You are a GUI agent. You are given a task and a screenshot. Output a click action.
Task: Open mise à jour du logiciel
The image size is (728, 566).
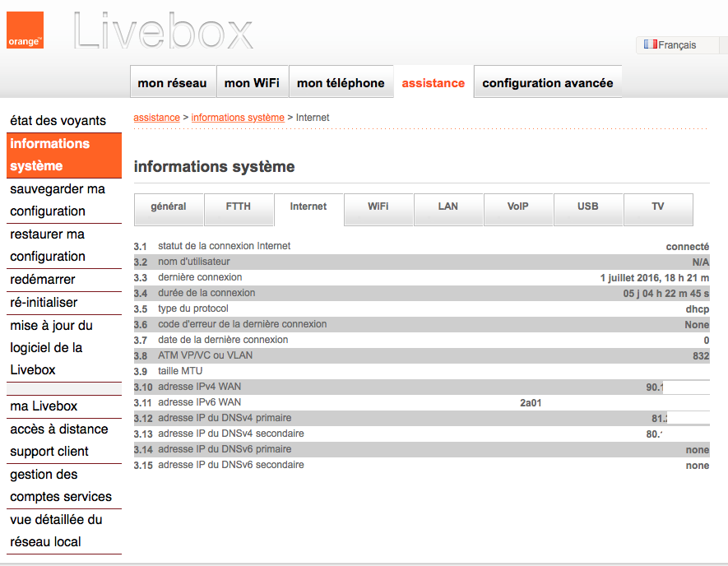[x=64, y=348]
